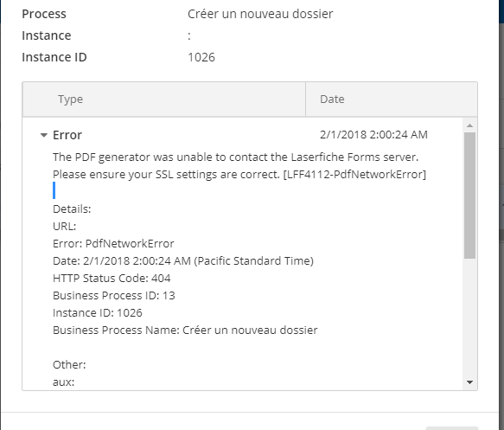Click the Error: PdfNetworkError line

click(113, 244)
